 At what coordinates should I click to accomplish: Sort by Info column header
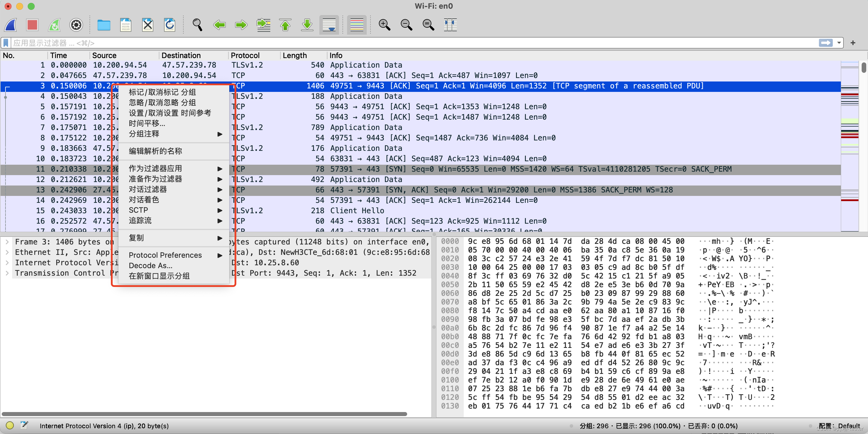[x=584, y=55]
